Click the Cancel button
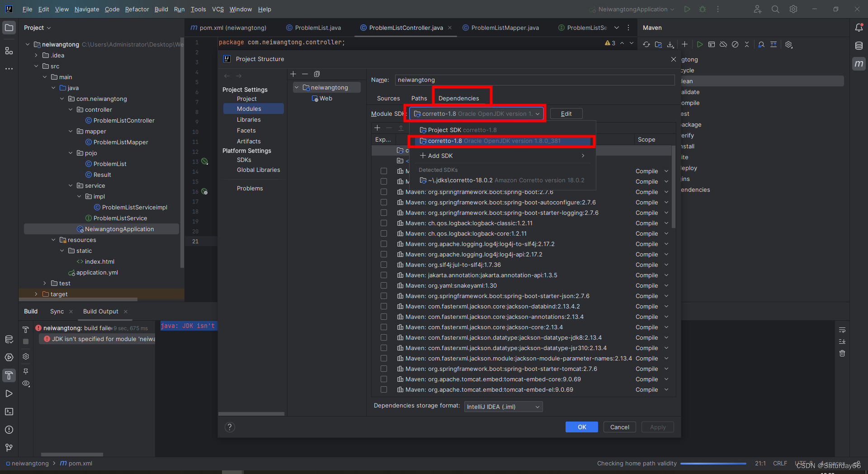Viewport: 868px width, 474px height. pos(619,427)
